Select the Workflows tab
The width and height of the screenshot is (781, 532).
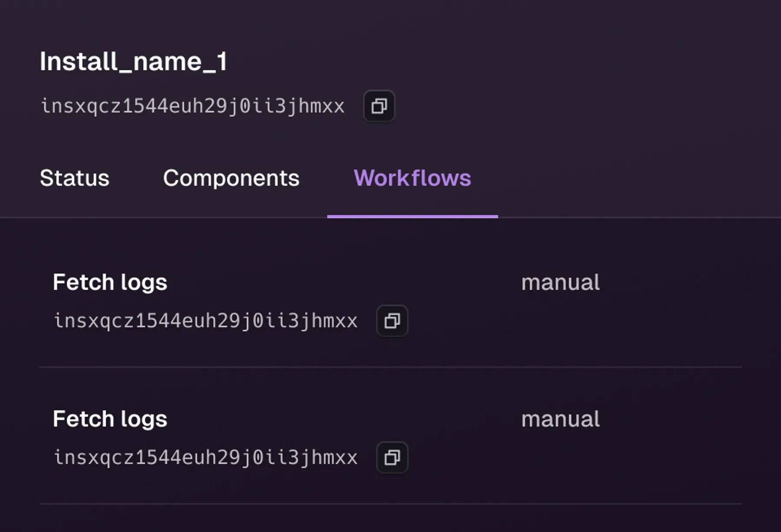pos(412,178)
